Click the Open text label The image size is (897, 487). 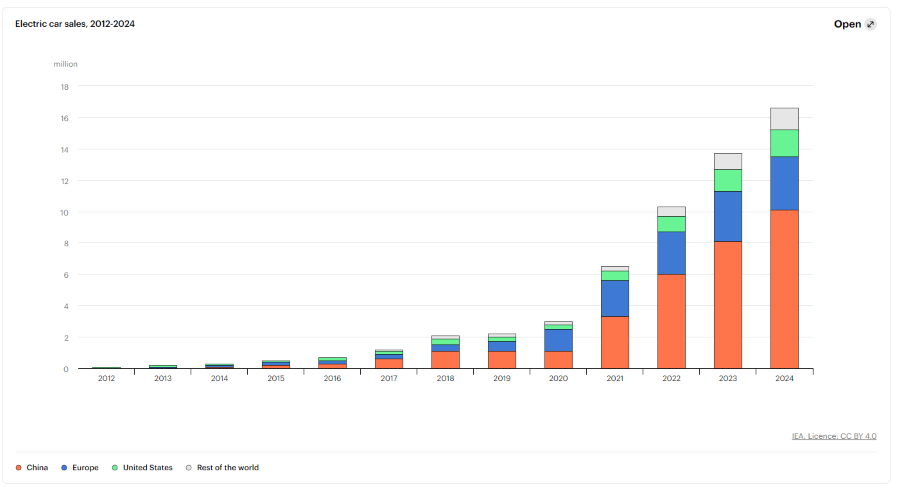[x=846, y=24]
